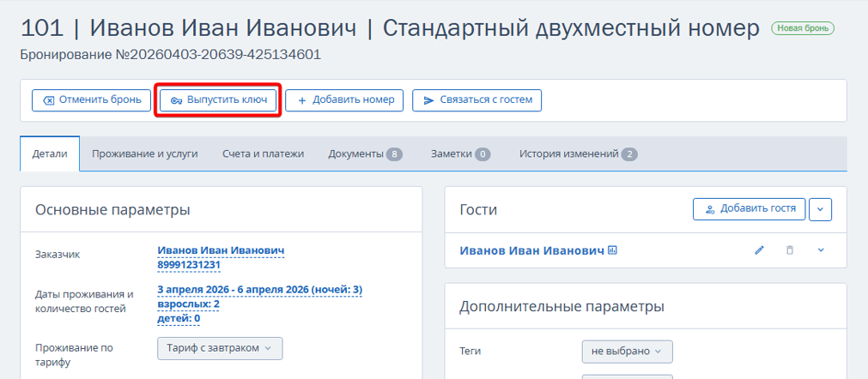Switch to the Проживание и услуги tab
Screen dimensions: 868x379
tap(145, 154)
